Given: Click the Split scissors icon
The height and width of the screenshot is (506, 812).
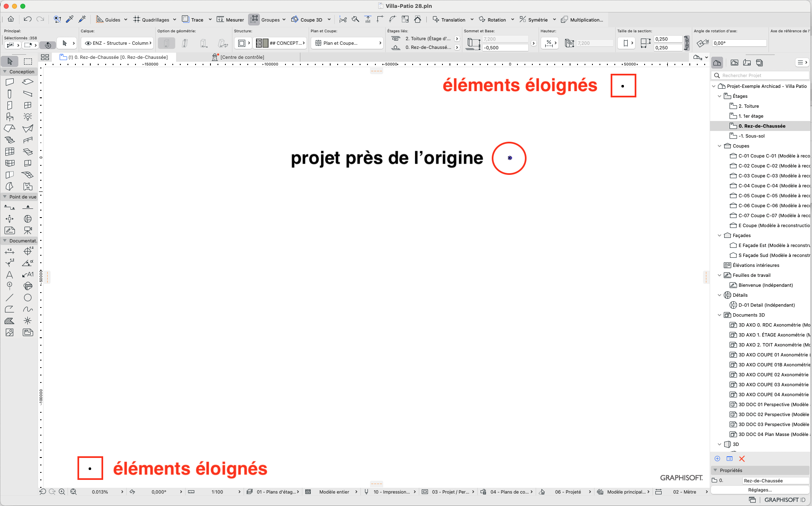Looking at the screenshot, I should (343, 19).
